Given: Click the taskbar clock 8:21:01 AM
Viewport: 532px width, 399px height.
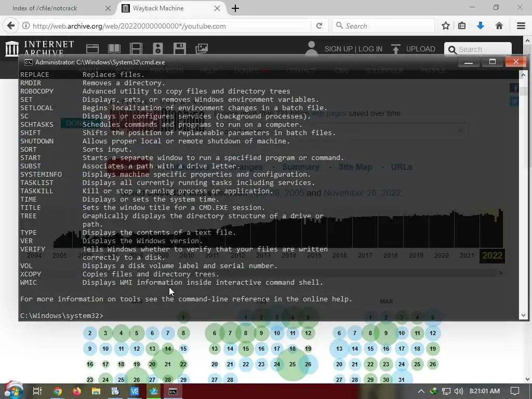Looking at the screenshot, I should (x=485, y=391).
